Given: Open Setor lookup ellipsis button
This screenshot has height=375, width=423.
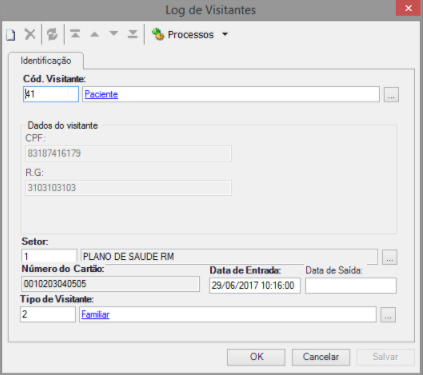Looking at the screenshot, I should [x=389, y=257].
